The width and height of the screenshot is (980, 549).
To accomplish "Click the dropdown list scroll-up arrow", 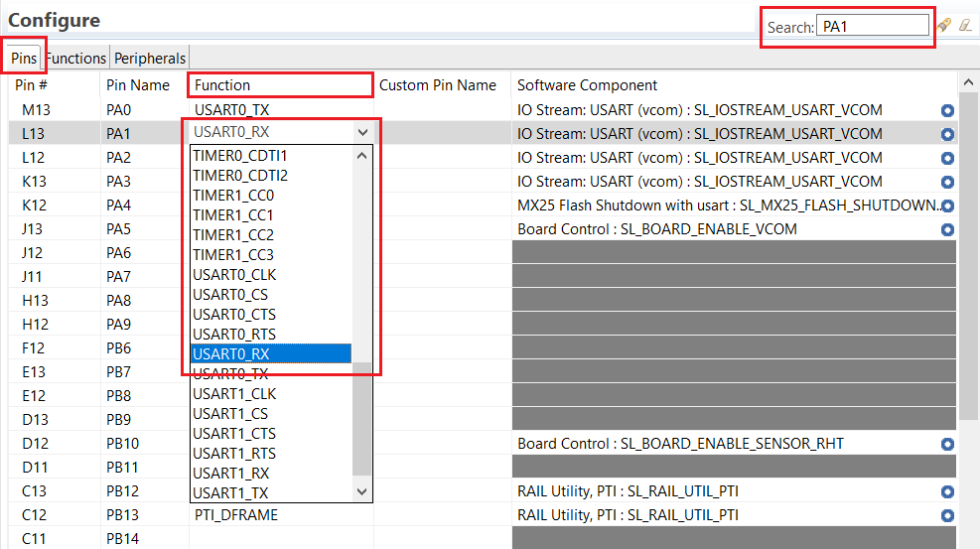I will click(x=361, y=156).
